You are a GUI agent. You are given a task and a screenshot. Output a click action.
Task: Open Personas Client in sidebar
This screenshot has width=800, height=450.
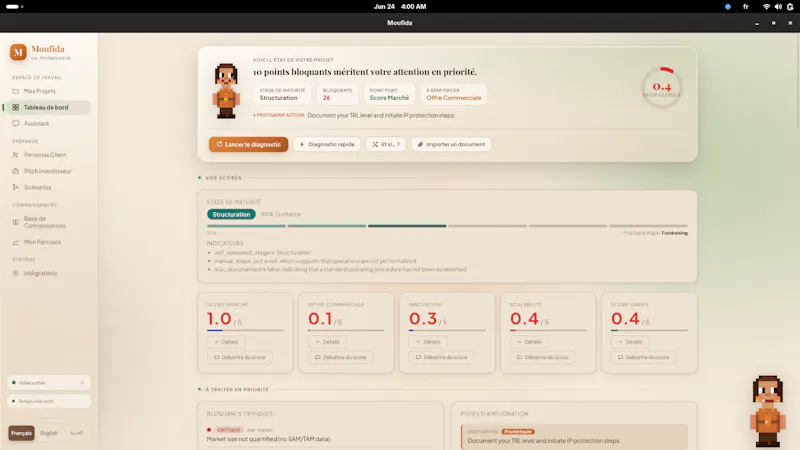[x=47, y=155]
